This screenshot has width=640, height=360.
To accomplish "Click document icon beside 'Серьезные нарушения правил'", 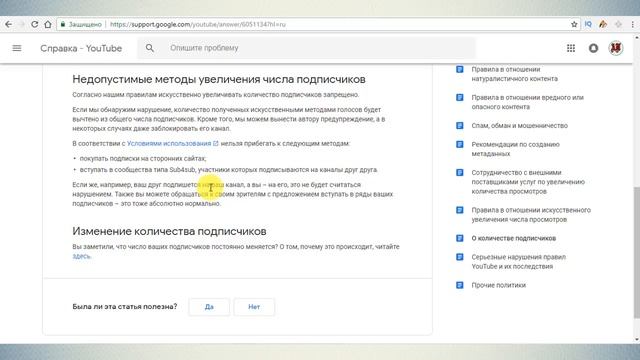I will pyautogui.click(x=460, y=257).
